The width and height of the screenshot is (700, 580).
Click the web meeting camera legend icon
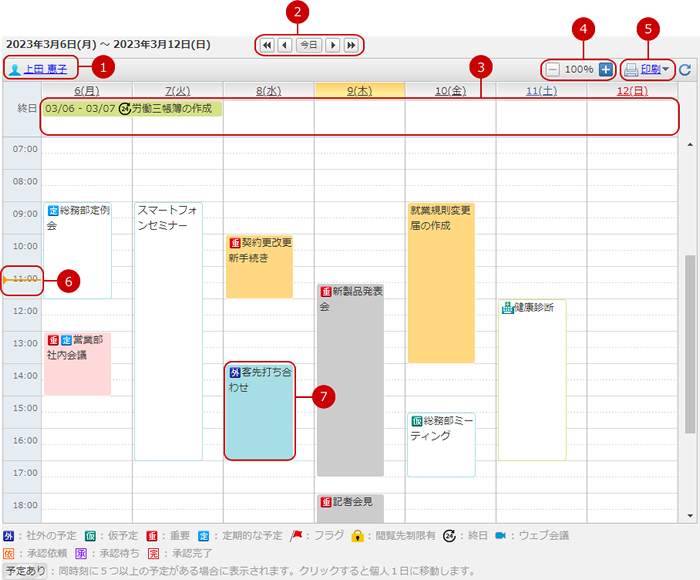click(500, 535)
